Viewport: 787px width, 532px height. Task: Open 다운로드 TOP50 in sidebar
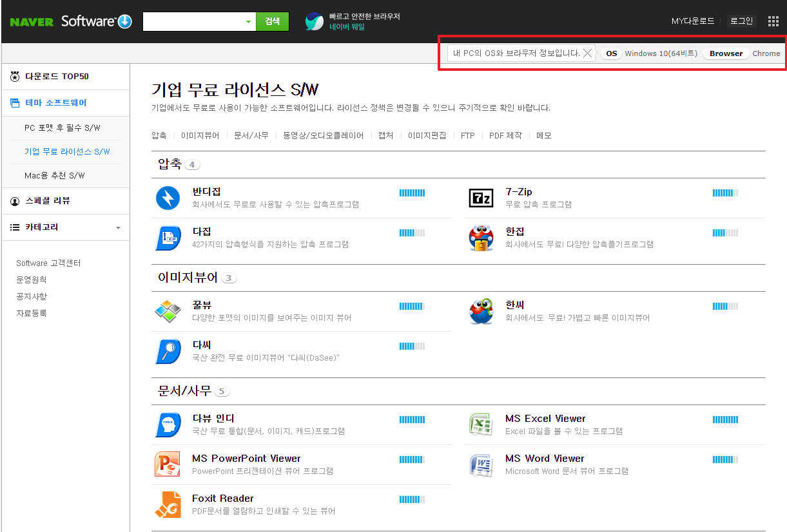(x=57, y=77)
